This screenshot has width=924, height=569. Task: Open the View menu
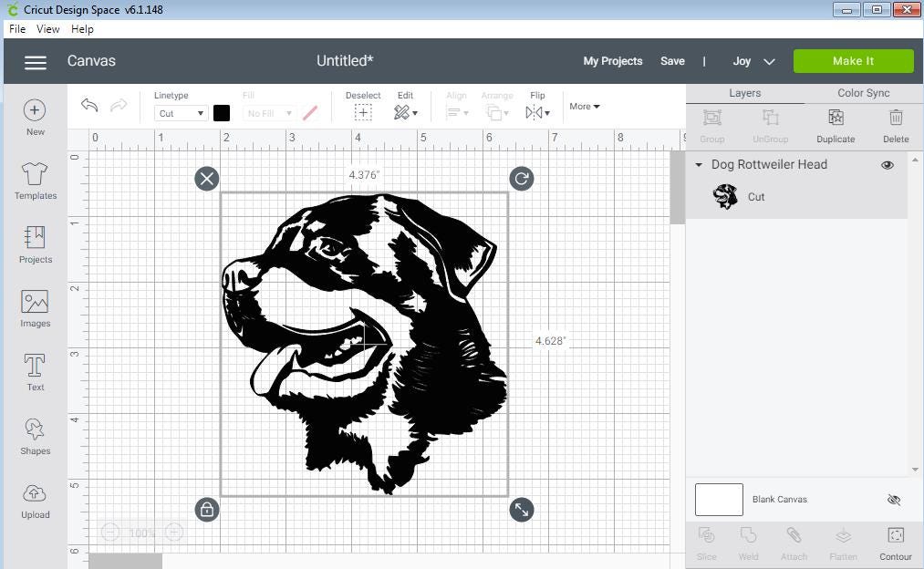tap(47, 29)
